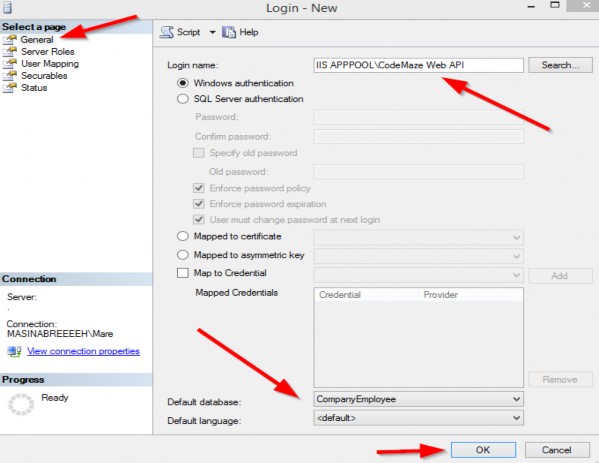Open the User Mapping page icon
This screenshot has height=463, width=599.
coord(10,63)
